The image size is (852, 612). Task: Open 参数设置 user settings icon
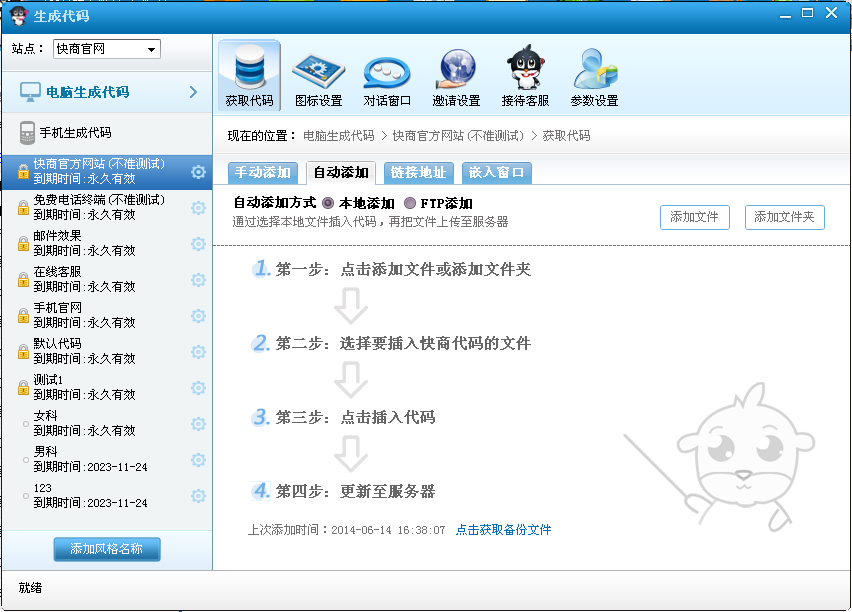(594, 70)
